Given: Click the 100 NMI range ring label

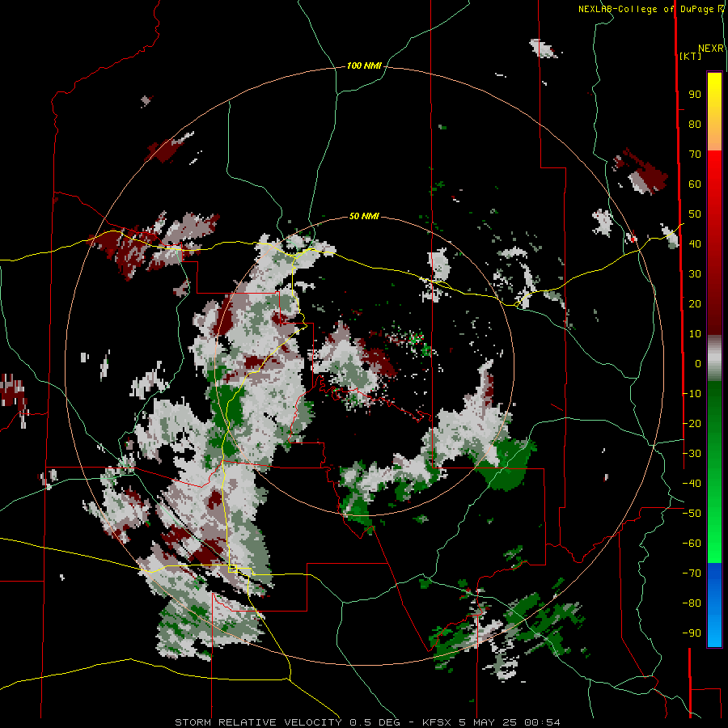Looking at the screenshot, I should (364, 66).
